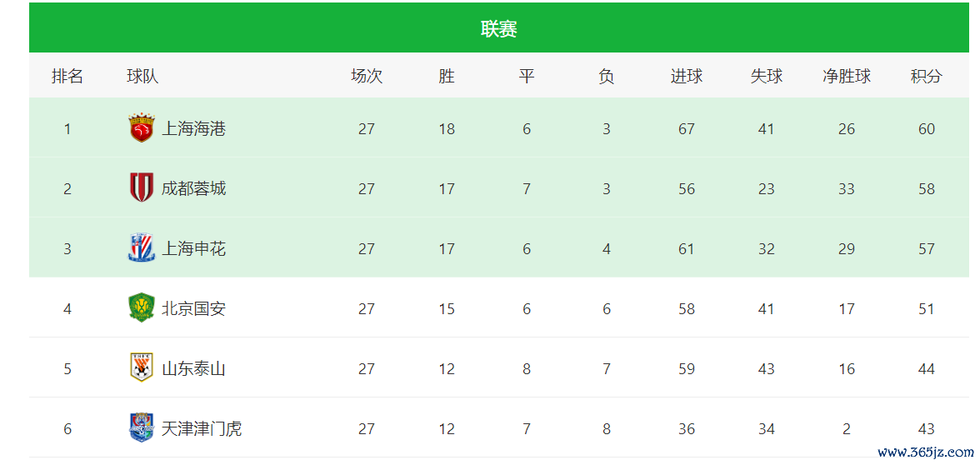Open the 北京国安 team name link
This screenshot has height=465, width=980.
[x=193, y=309]
